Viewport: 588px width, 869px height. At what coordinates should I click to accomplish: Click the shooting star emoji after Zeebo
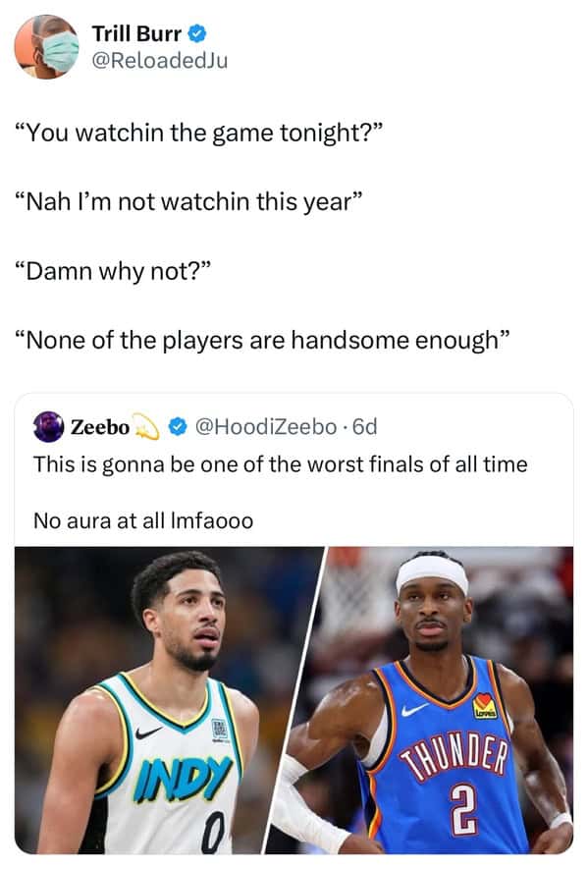(x=145, y=427)
